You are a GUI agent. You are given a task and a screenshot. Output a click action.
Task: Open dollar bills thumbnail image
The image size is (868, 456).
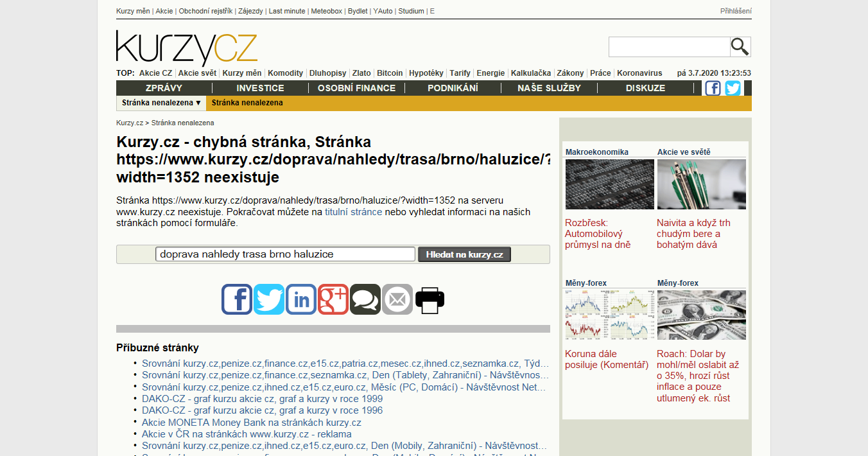coord(702,315)
